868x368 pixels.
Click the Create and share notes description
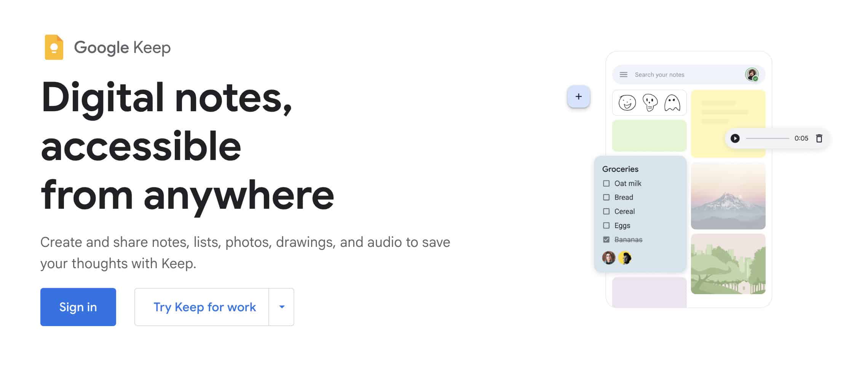(245, 253)
